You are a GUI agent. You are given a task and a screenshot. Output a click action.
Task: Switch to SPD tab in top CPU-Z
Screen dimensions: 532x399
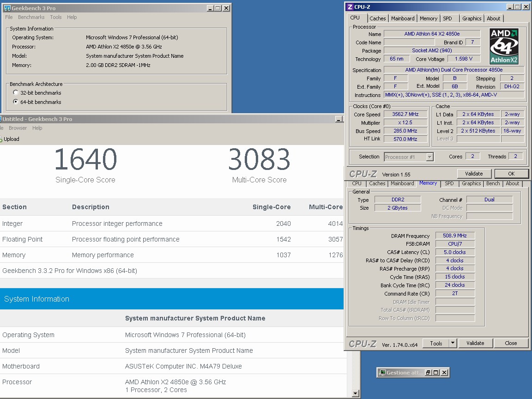point(447,18)
